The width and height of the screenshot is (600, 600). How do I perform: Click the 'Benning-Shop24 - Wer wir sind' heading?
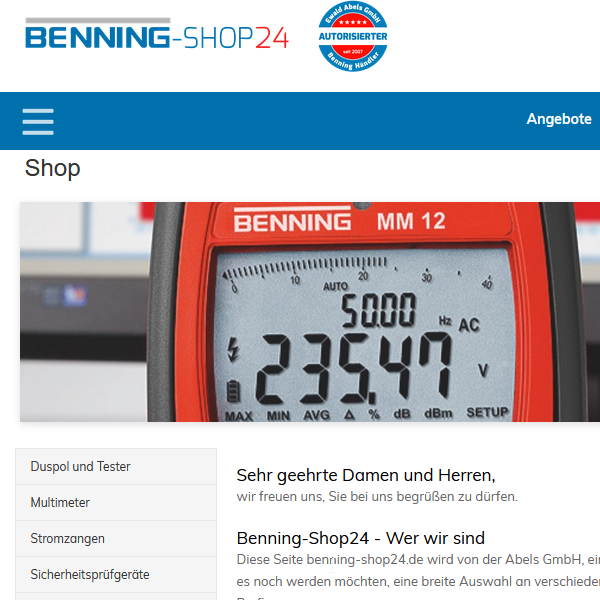(x=360, y=538)
